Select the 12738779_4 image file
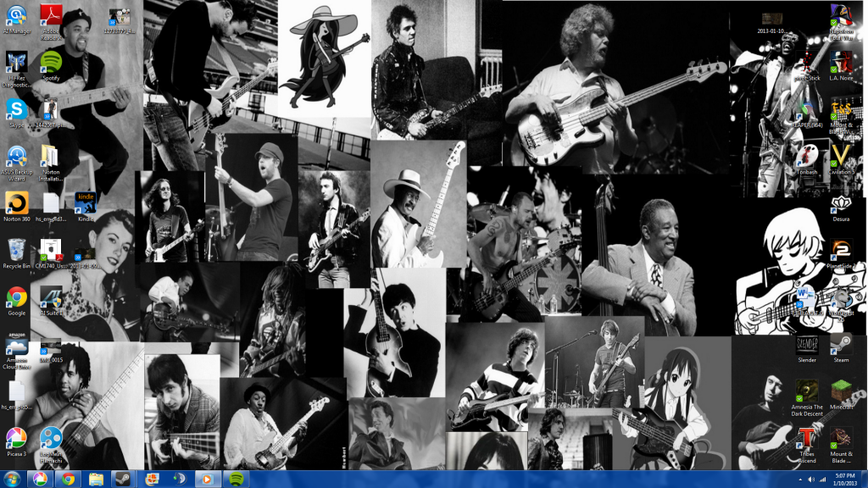The height and width of the screenshot is (488, 868). click(x=119, y=21)
